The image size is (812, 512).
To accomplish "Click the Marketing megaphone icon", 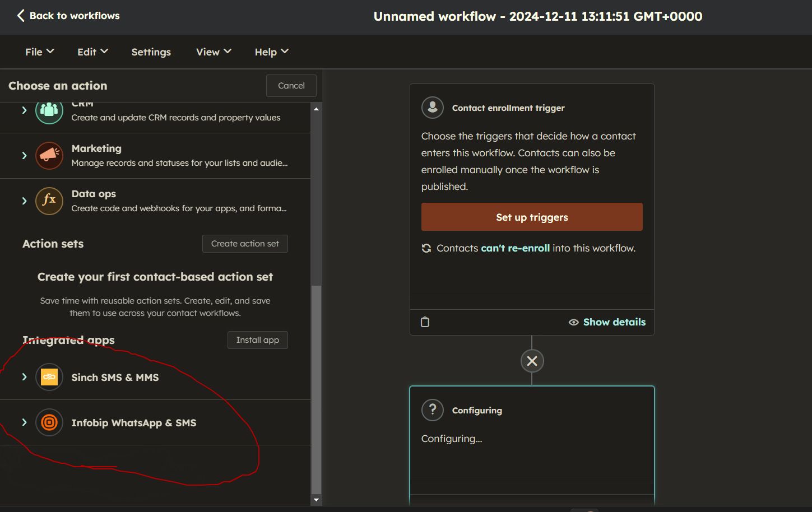I will 49,156.
